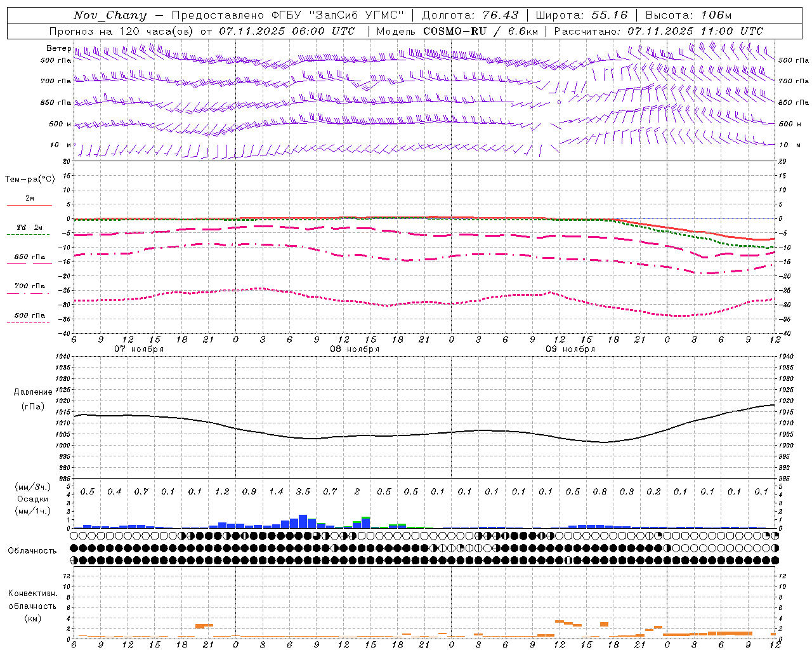Click the precipitation total value 2
812x650 pixels.
[357, 491]
